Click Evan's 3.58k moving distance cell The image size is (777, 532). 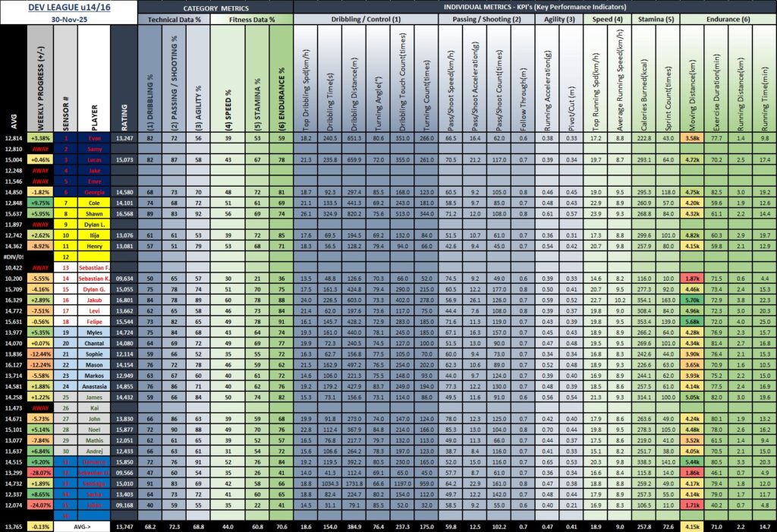pos(691,140)
